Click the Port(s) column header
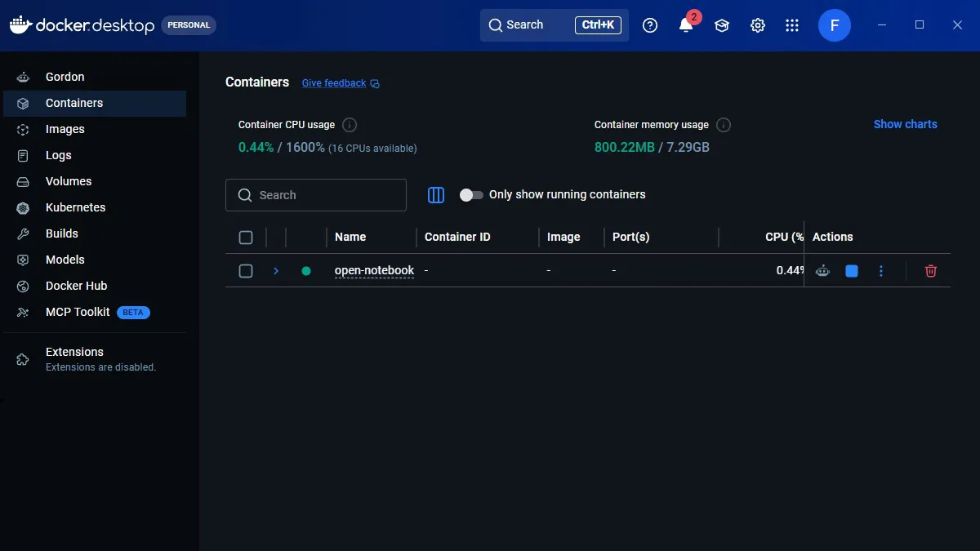Screen dimensions: 980x551 [x=631, y=237]
